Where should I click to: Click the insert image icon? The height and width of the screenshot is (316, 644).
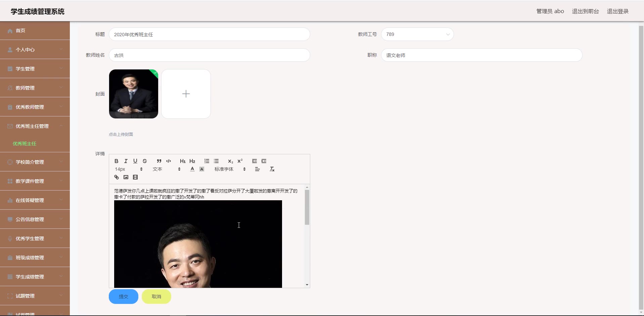coord(126,177)
